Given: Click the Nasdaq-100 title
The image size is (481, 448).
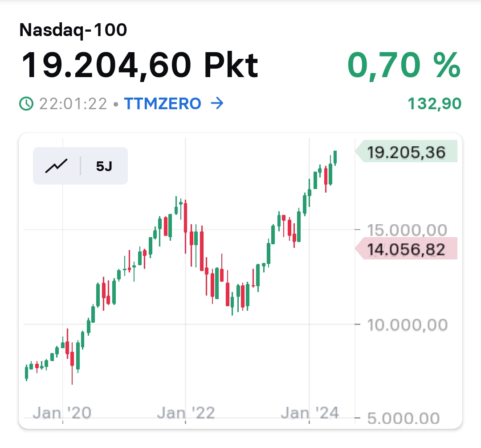Looking at the screenshot, I should pos(73,30).
